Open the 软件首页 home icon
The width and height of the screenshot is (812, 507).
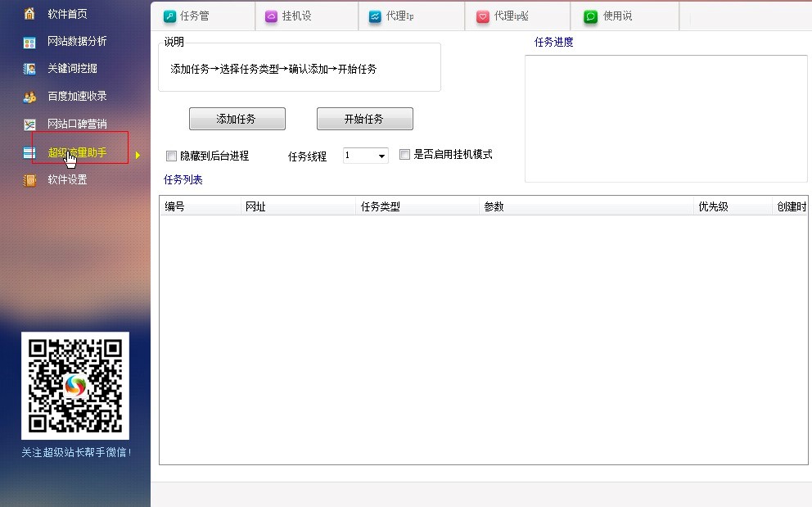pyautogui.click(x=31, y=13)
